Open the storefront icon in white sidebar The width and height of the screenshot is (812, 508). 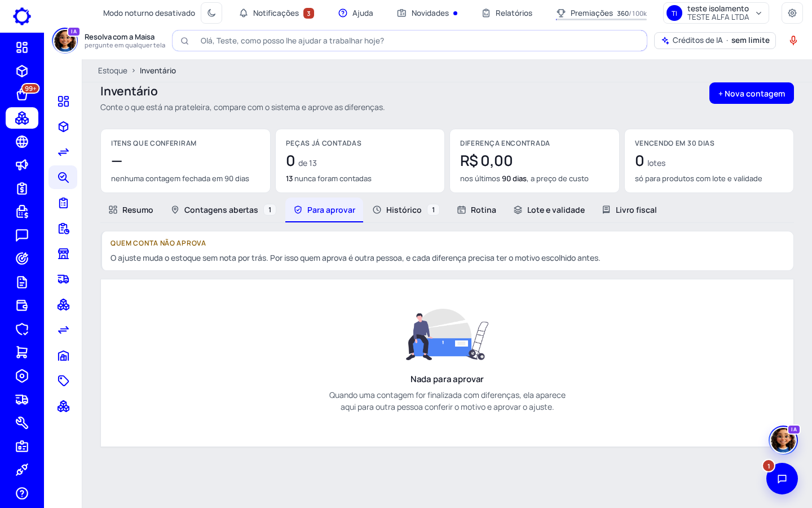[x=63, y=253]
